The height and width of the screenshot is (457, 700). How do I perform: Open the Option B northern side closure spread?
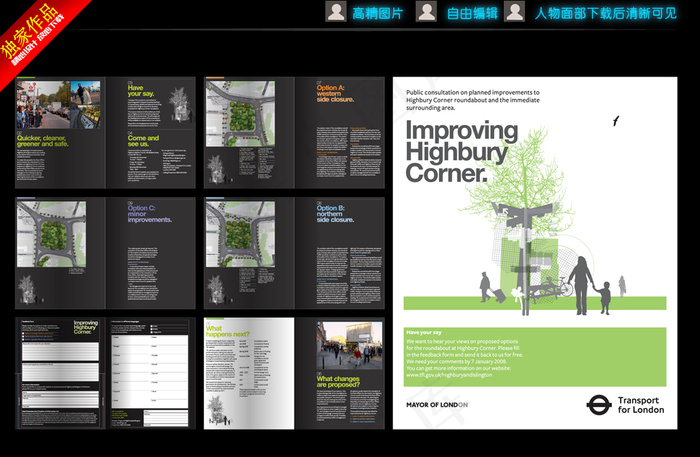294,253
